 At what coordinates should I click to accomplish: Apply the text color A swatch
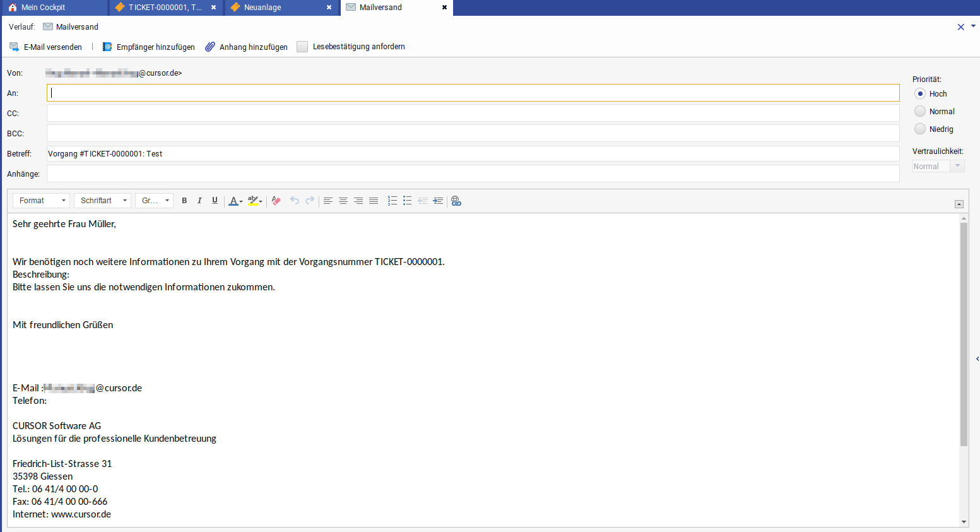(x=233, y=201)
